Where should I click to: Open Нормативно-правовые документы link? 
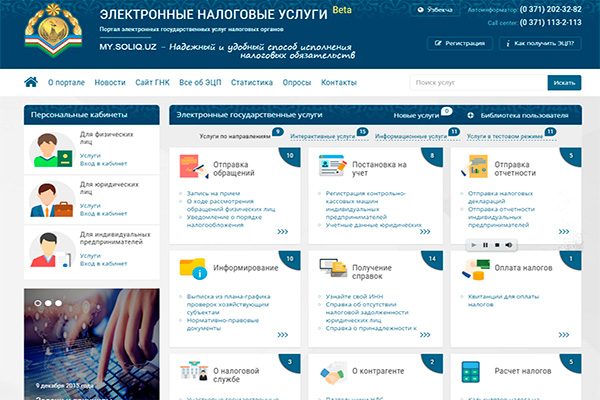point(223,324)
